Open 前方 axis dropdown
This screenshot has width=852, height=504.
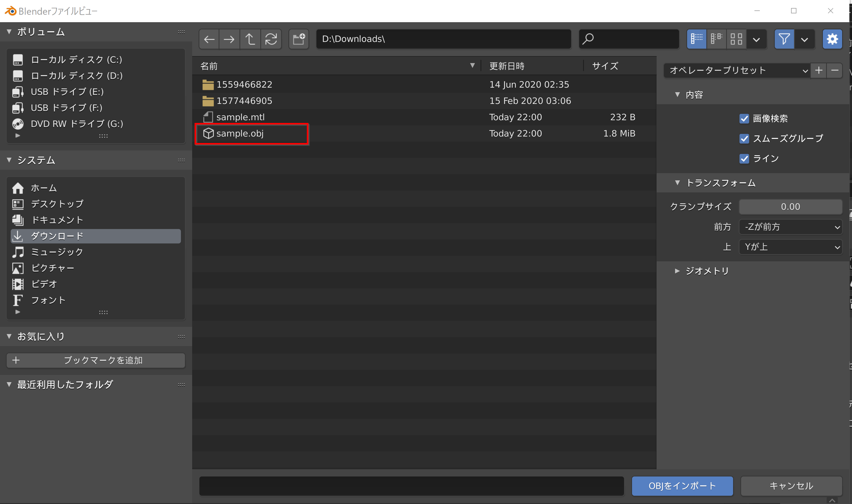(791, 227)
